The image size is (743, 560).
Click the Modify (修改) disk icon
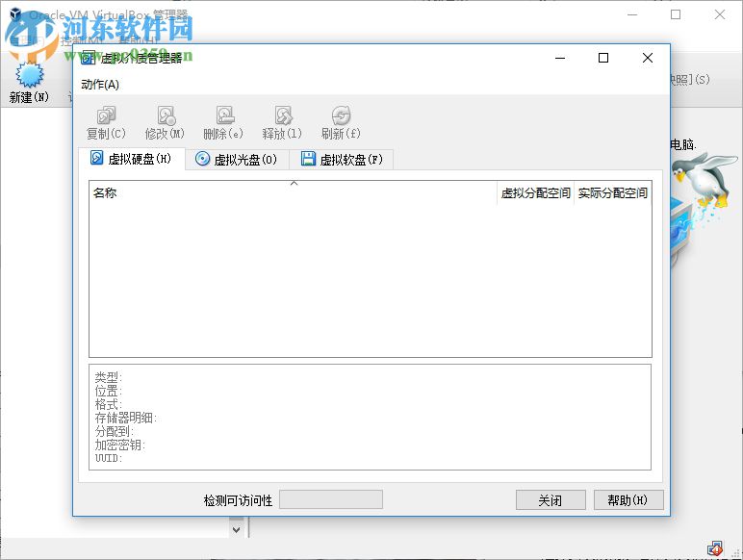166,115
